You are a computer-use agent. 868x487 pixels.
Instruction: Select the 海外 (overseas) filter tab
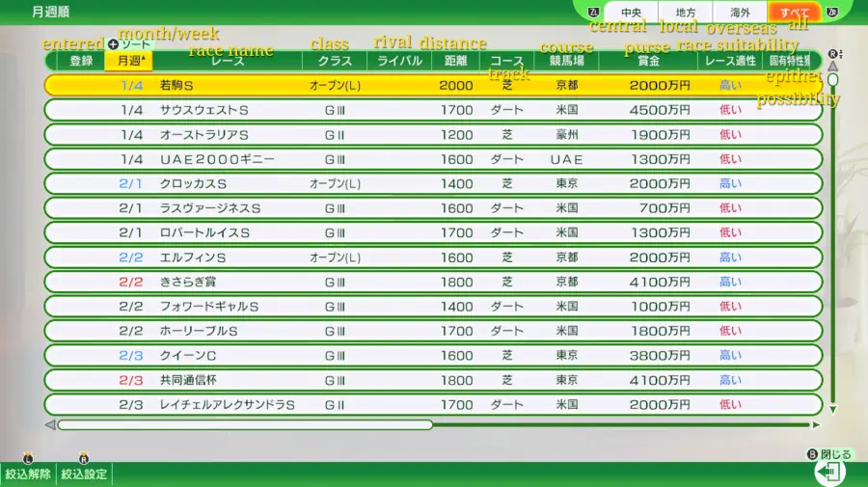[740, 13]
